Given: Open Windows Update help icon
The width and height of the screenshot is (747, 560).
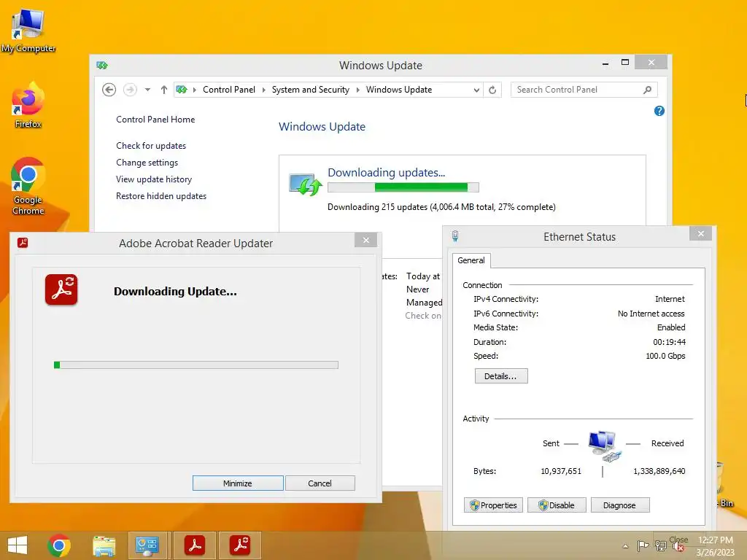Looking at the screenshot, I should (659, 111).
